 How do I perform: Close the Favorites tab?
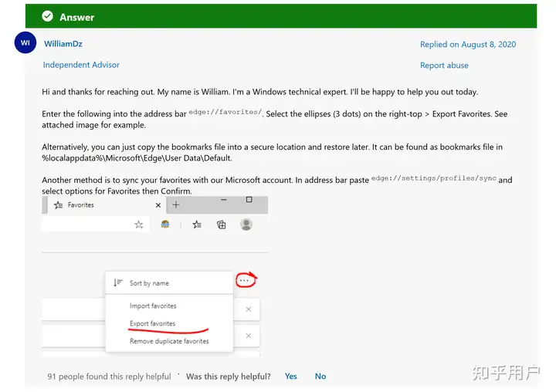pos(158,205)
